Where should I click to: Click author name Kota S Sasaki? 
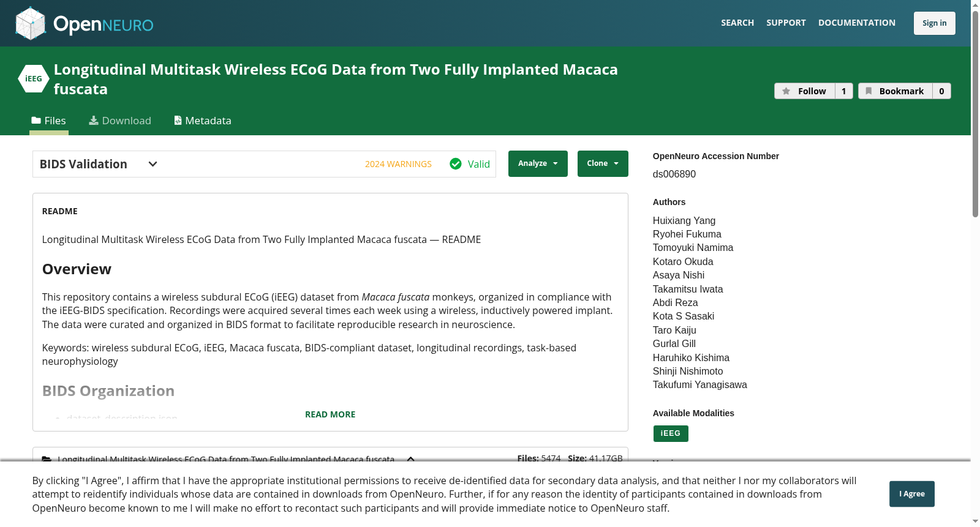[684, 316]
